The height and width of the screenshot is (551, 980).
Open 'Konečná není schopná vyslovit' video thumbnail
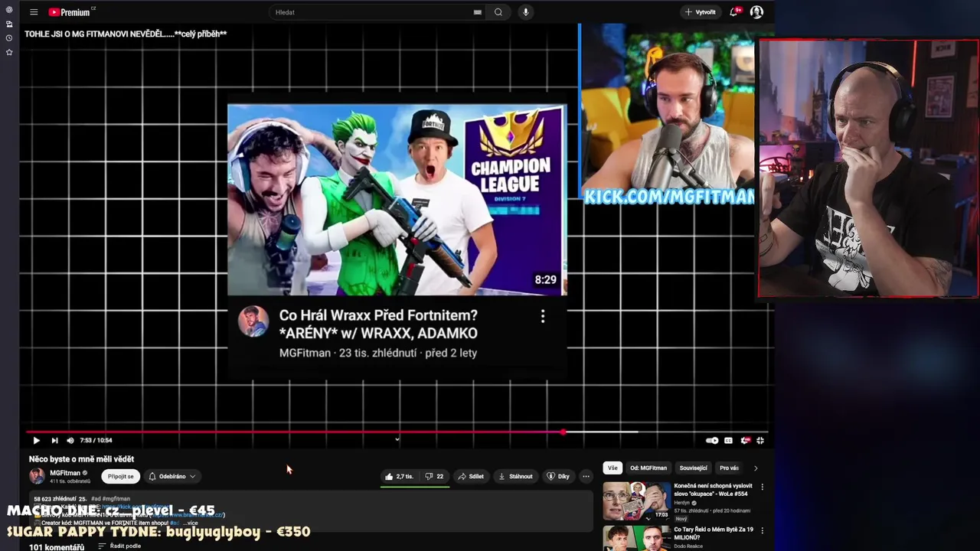tap(636, 500)
